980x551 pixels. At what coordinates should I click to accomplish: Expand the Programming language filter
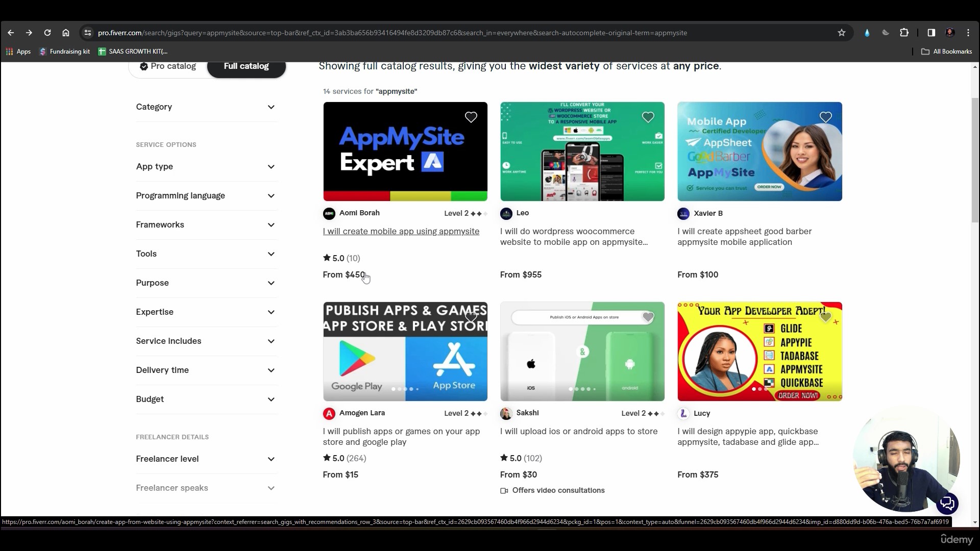(x=206, y=196)
